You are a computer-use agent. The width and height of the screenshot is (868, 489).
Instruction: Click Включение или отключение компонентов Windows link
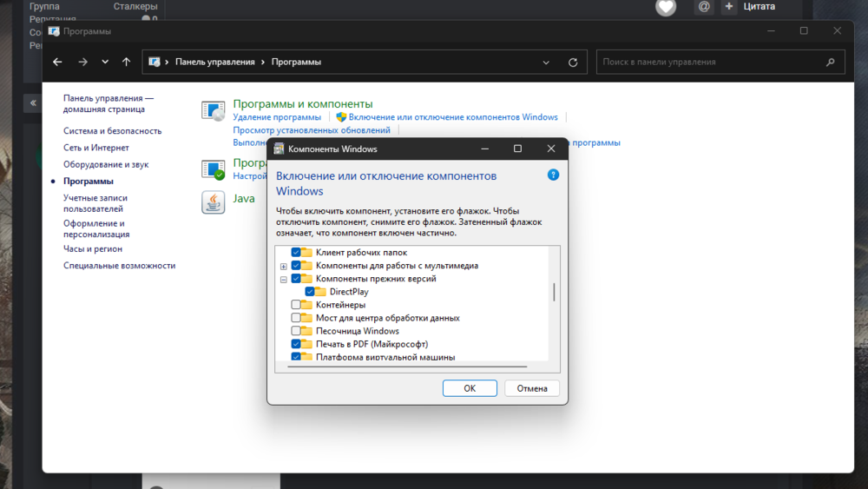[x=453, y=117]
